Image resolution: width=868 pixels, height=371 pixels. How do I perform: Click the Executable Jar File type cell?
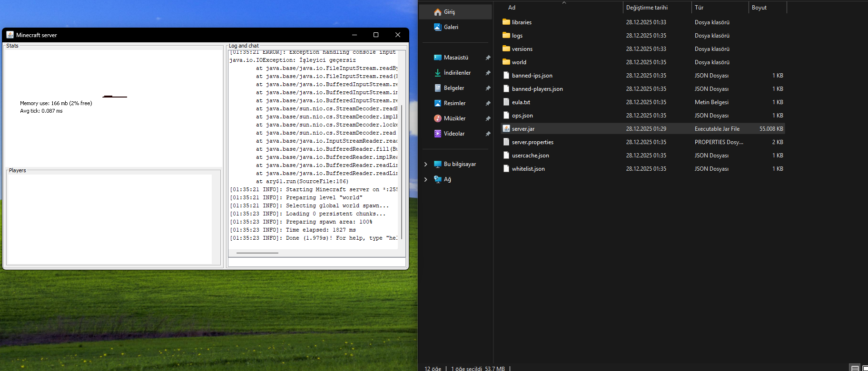(x=717, y=129)
